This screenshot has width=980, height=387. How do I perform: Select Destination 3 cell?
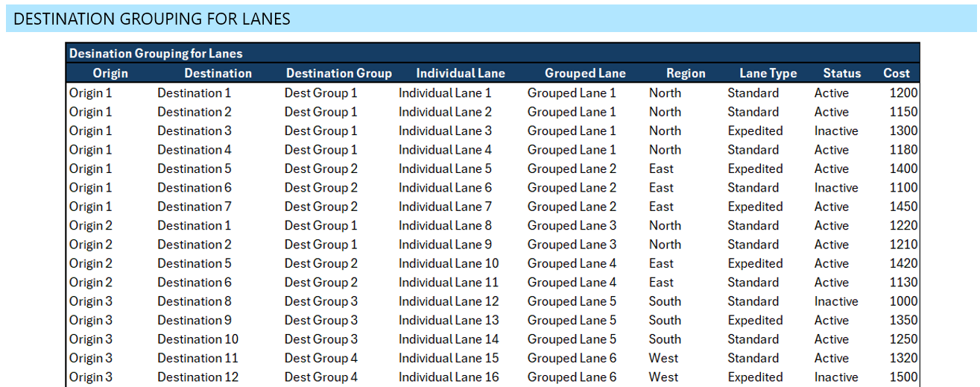(195, 130)
